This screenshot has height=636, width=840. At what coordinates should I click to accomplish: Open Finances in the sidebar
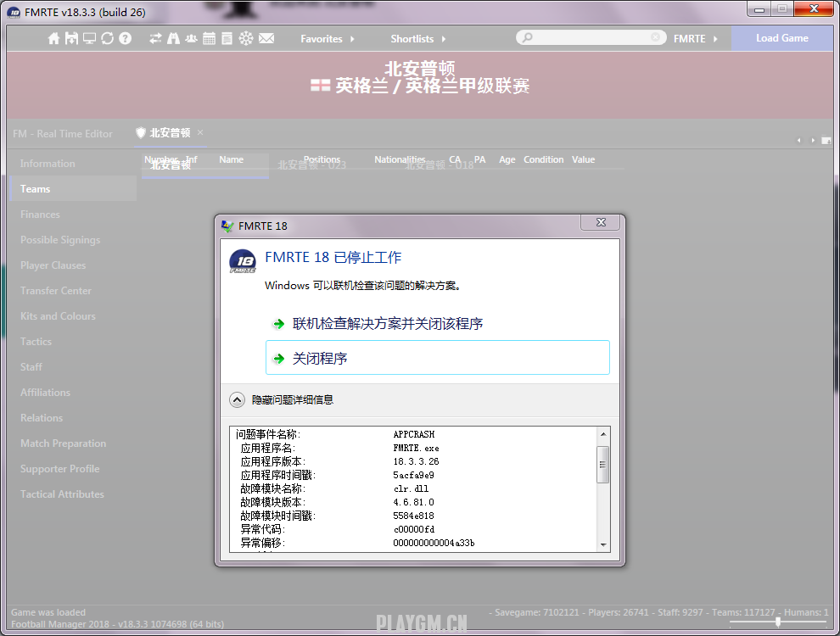click(x=73, y=215)
